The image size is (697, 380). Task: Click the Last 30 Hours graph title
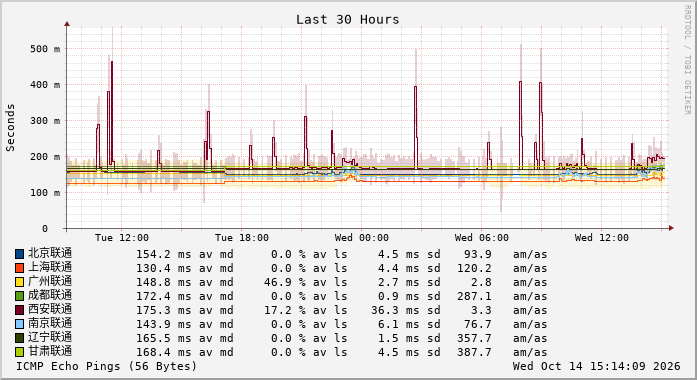click(x=348, y=20)
